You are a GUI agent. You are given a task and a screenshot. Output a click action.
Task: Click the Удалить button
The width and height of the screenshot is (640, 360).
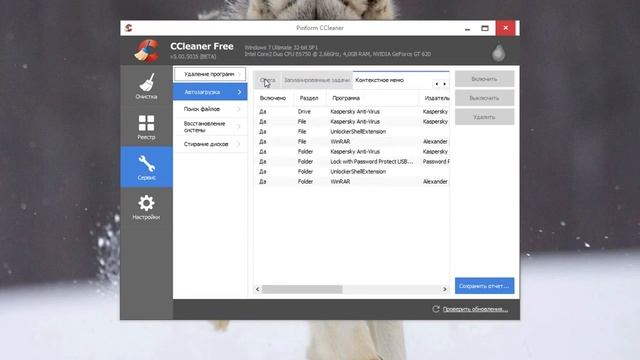pos(484,117)
